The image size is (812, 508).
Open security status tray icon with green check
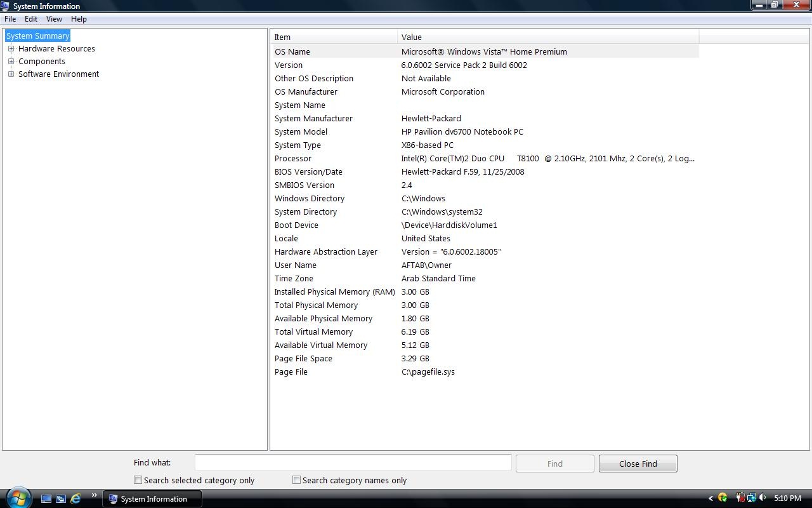[723, 498]
